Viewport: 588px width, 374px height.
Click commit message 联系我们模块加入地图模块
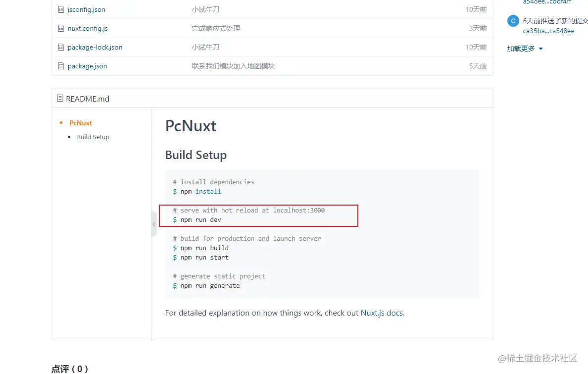click(233, 66)
